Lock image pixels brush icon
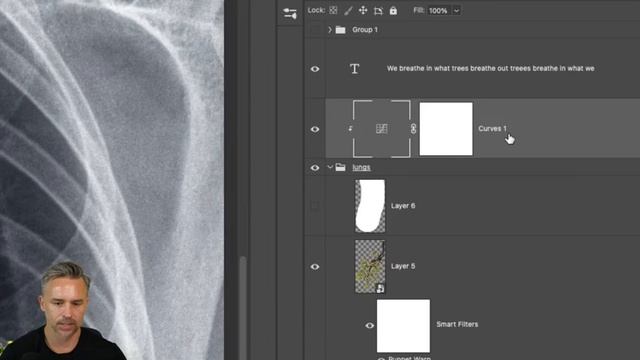640x360 pixels. point(348,11)
